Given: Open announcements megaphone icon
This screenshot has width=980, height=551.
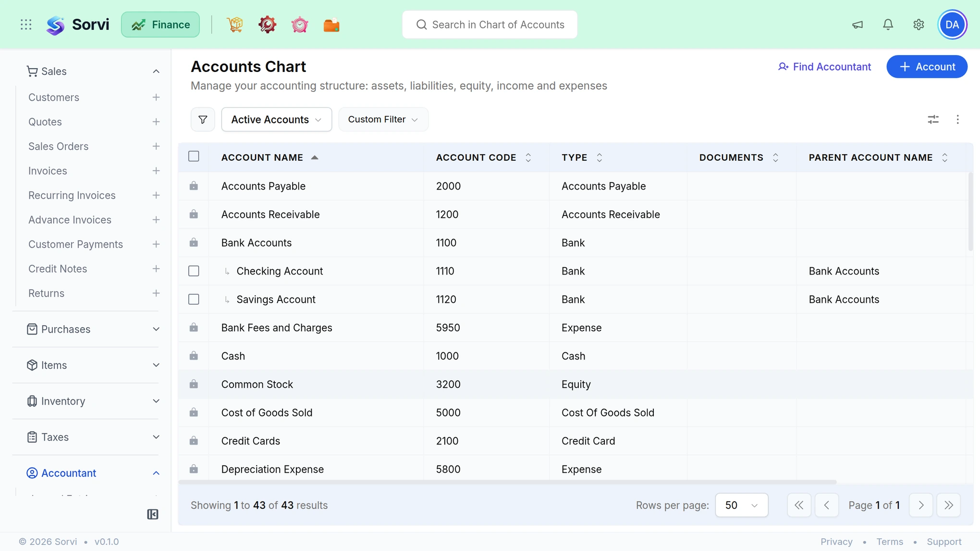Looking at the screenshot, I should point(857,24).
